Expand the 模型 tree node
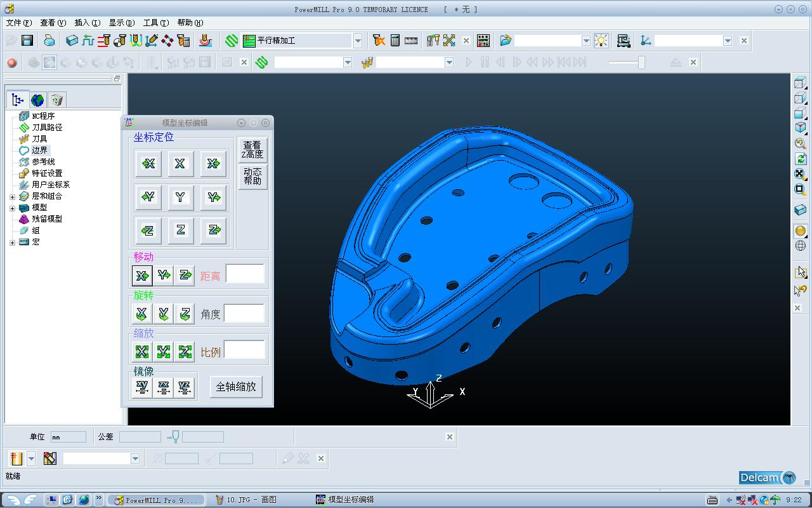812x508 pixels. [x=12, y=208]
